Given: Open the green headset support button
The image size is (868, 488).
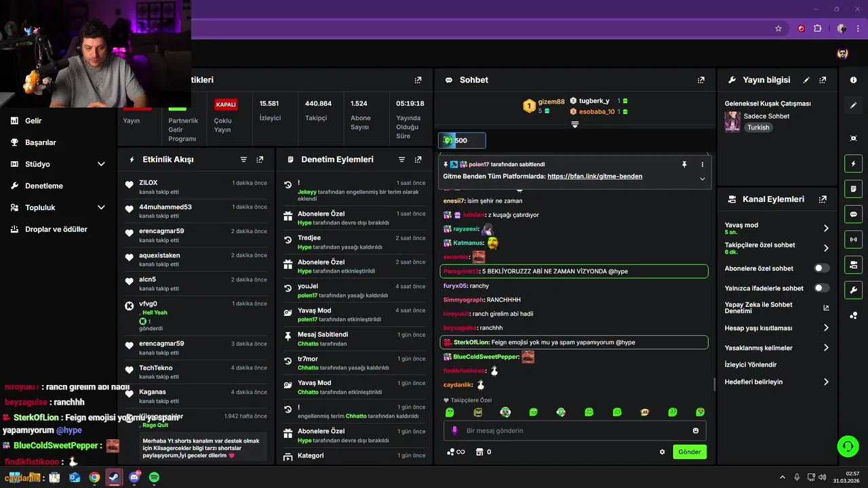Looking at the screenshot, I should [x=848, y=446].
